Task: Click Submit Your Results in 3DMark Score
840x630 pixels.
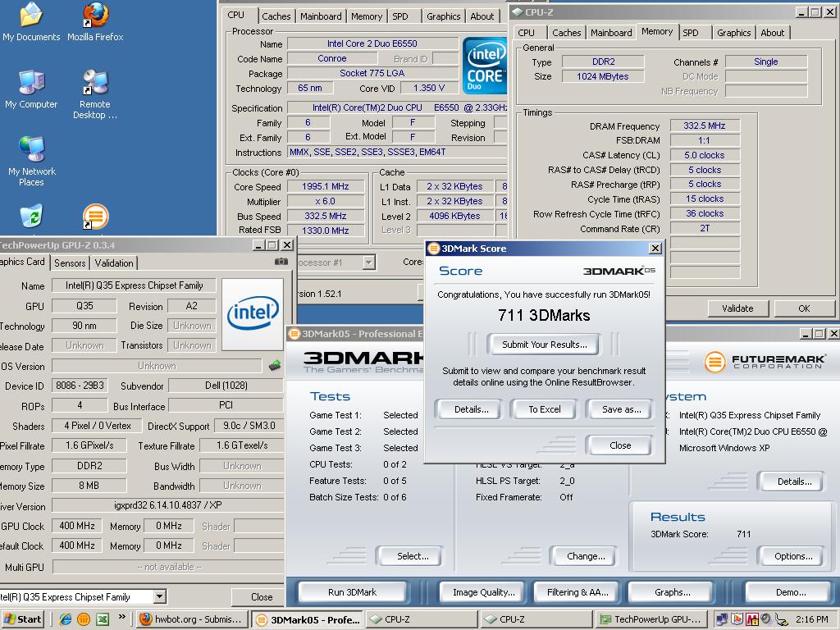Action: click(545, 345)
